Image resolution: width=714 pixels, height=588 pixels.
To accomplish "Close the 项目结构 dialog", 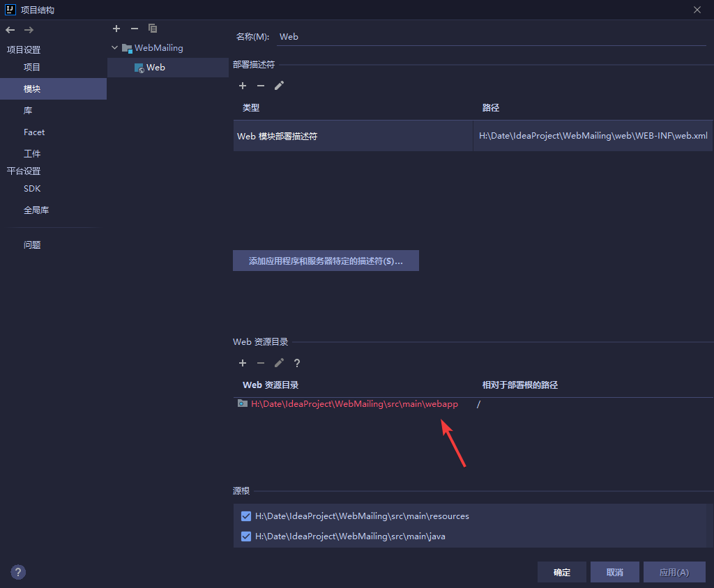I will pos(697,10).
